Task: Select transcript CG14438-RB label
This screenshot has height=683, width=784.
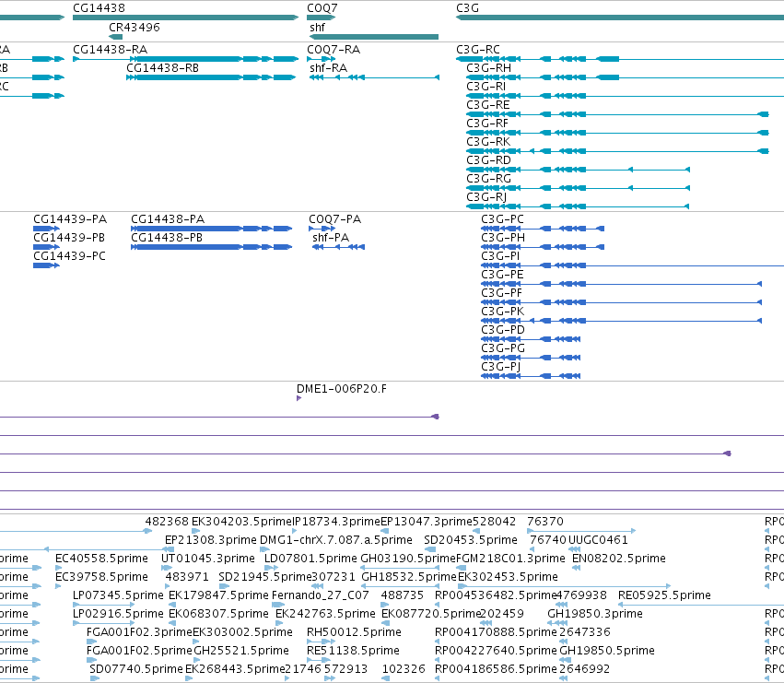Action: (162, 67)
